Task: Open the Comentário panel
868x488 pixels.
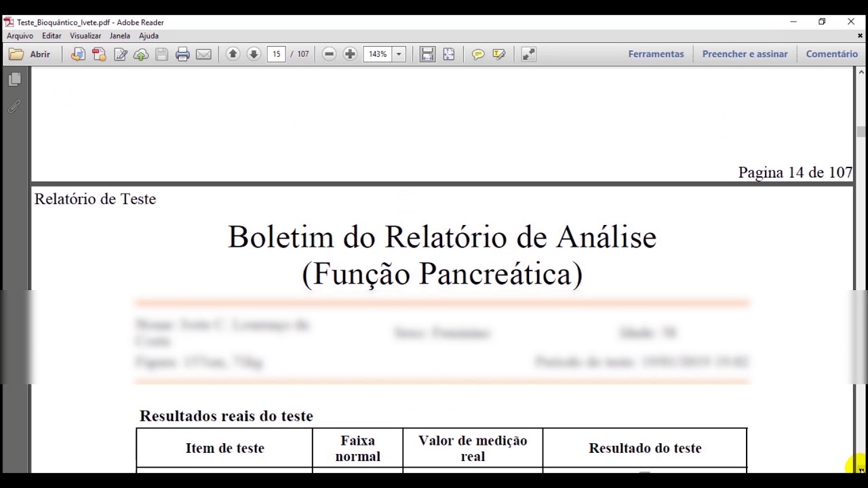Action: [831, 54]
